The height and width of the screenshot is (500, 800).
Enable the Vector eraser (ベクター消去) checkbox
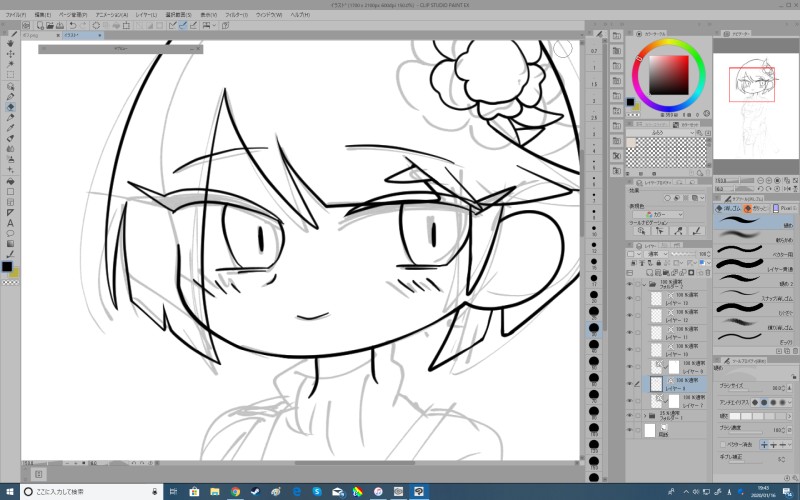click(722, 445)
